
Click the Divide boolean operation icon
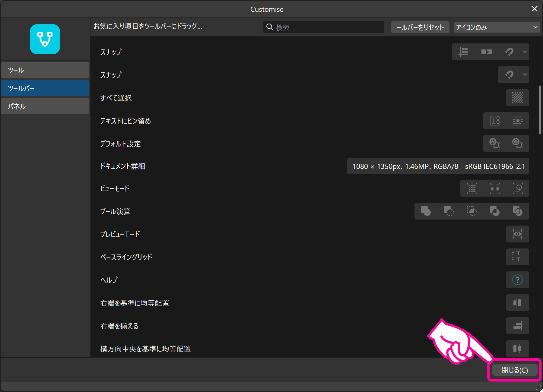[x=495, y=211]
